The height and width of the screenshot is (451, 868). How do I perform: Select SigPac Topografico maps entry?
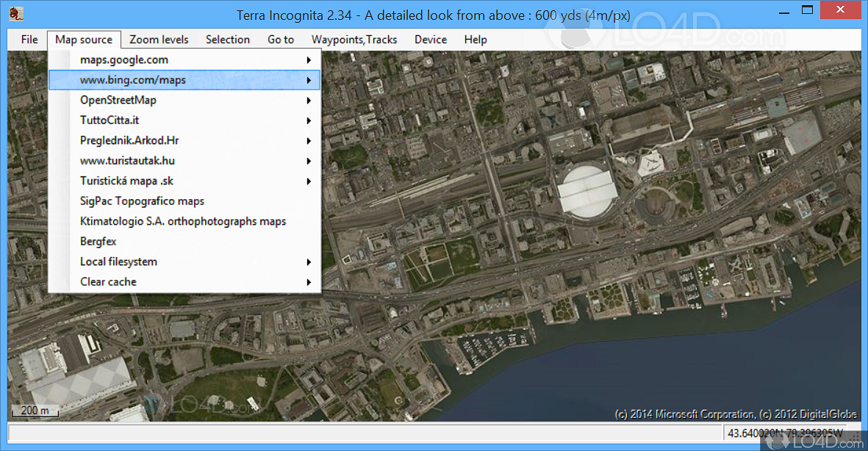tap(142, 201)
